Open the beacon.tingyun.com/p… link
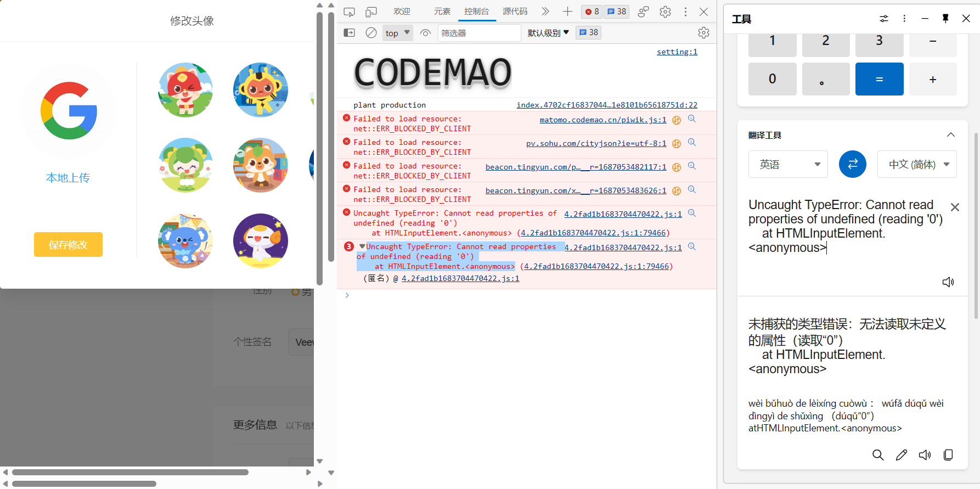This screenshot has width=980, height=489. click(x=576, y=167)
